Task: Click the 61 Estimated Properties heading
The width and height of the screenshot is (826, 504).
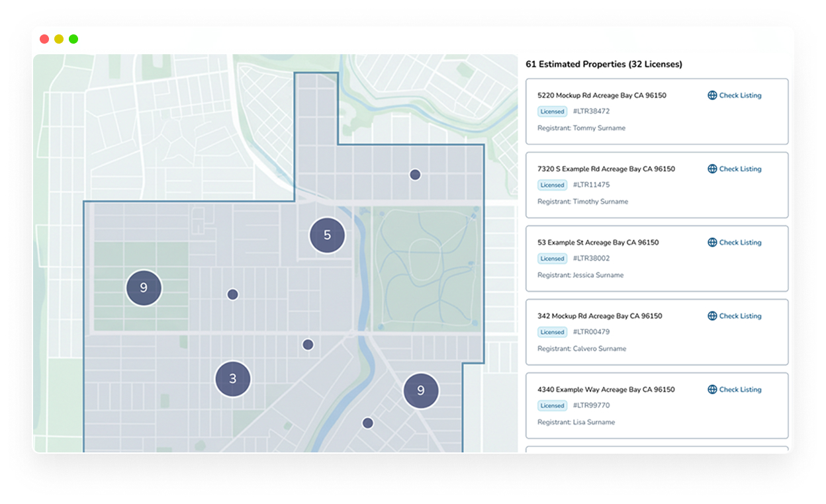Action: (x=604, y=64)
